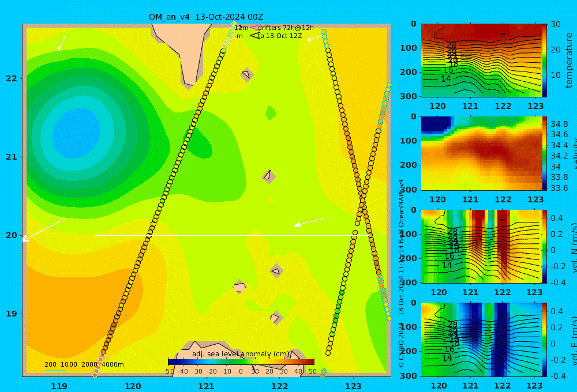Viewport: 577px width, 392px height.
Task: Click the Taiwan southern tip landmass
Action: click(x=189, y=55)
